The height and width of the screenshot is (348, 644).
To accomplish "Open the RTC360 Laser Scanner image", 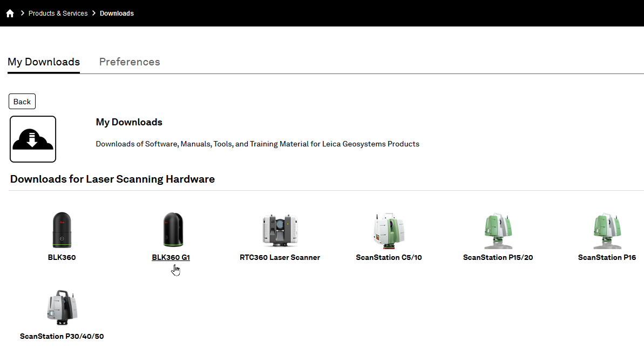I will tap(280, 230).
